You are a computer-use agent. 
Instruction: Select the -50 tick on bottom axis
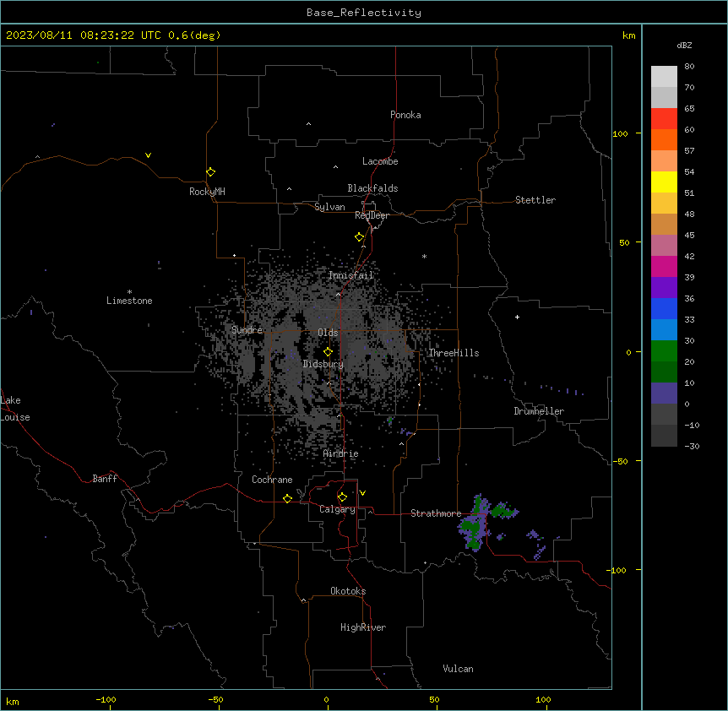[215, 699]
